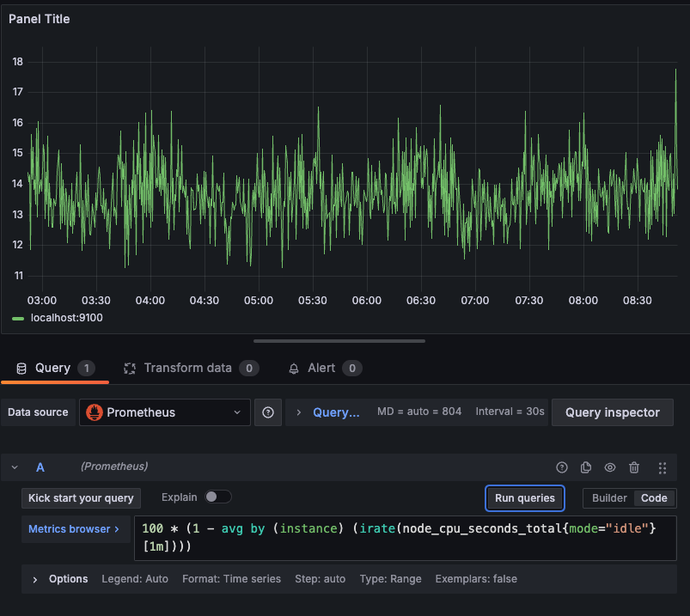Click inside the PromQL query code editor
The image size is (690, 616).
[x=404, y=538]
